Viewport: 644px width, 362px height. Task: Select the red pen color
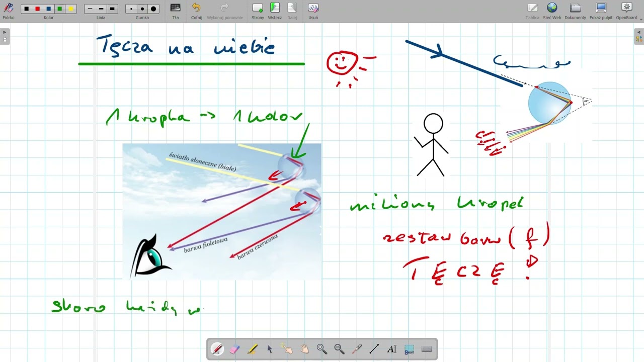(38, 9)
